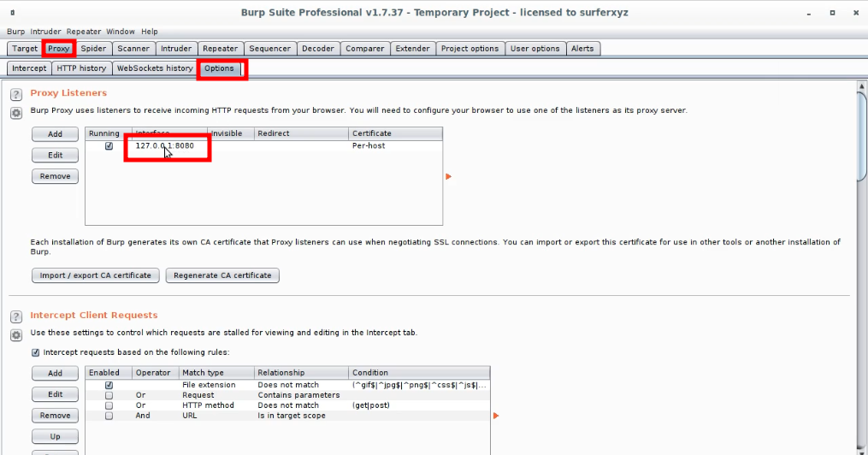Remove the selected intercept rule
Image resolution: width=868 pixels, height=455 pixels.
(55, 415)
